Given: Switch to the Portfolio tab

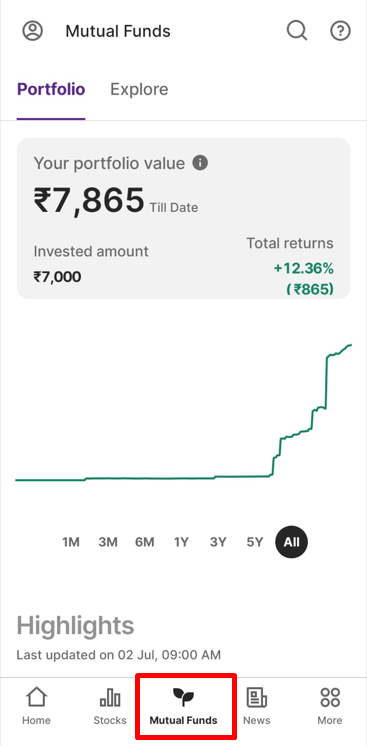Looking at the screenshot, I should [x=51, y=89].
